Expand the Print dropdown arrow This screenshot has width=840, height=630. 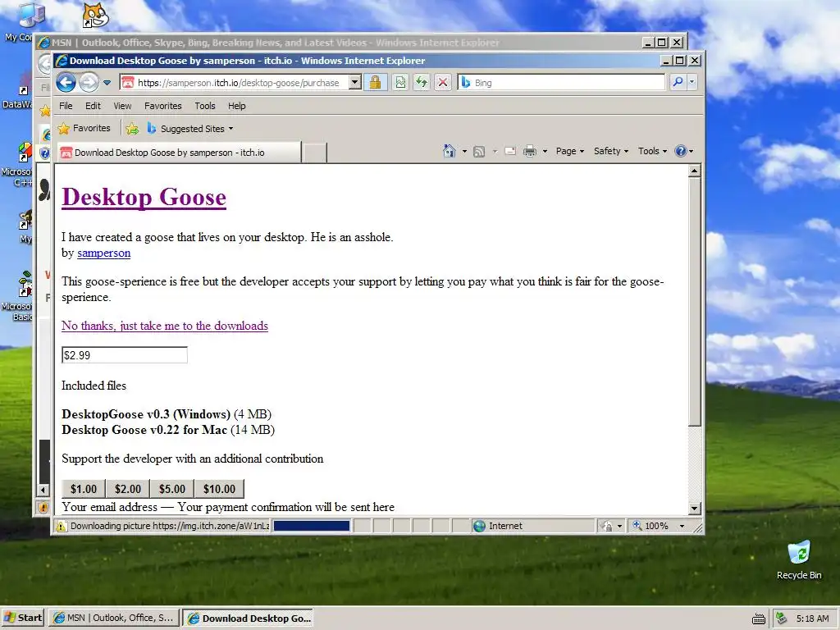click(x=545, y=152)
